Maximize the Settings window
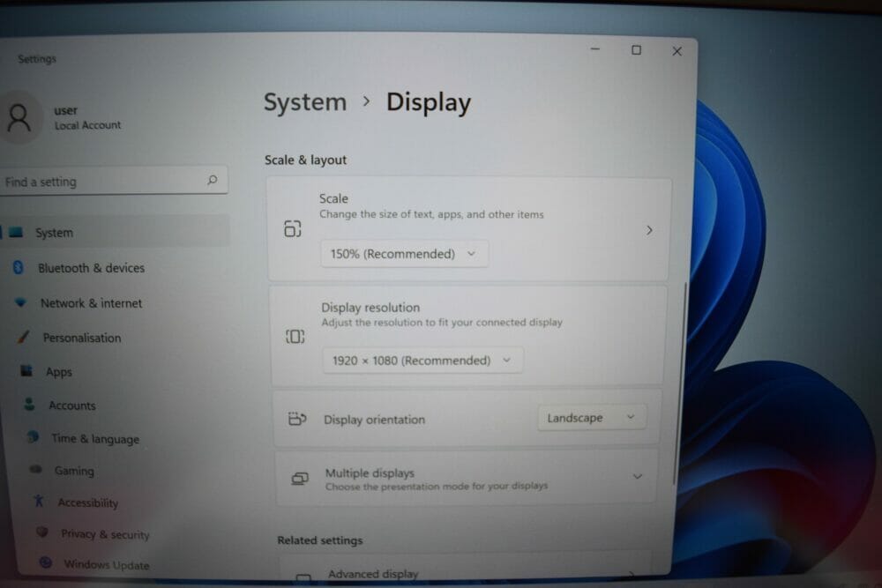This screenshot has width=882, height=588. [x=636, y=50]
